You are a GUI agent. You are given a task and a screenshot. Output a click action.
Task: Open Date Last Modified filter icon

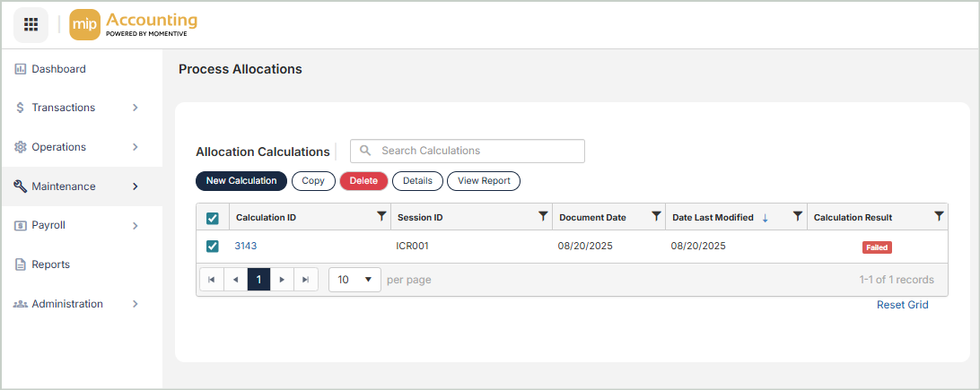coord(797,216)
